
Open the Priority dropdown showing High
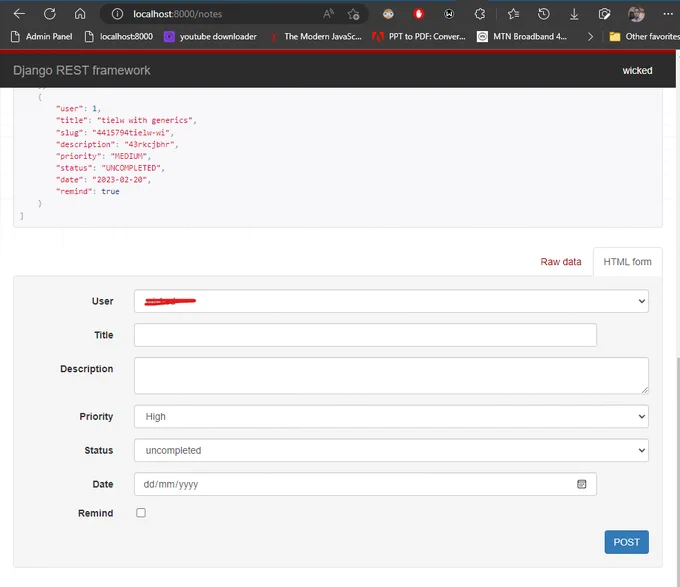(391, 416)
